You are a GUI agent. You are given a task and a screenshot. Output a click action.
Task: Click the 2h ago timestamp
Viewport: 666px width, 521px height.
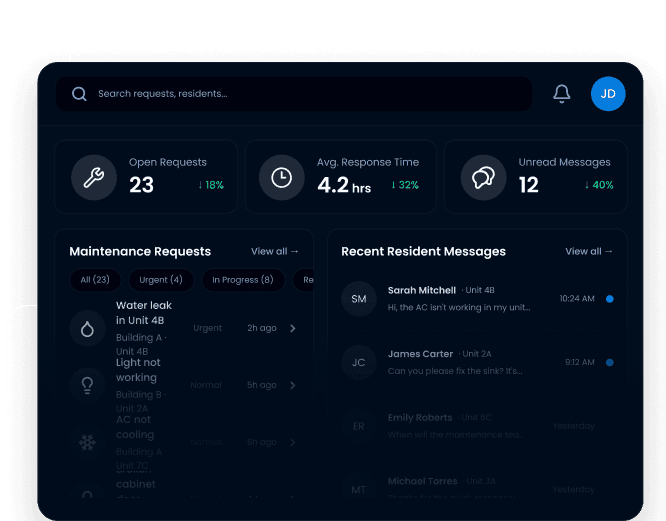coord(262,328)
